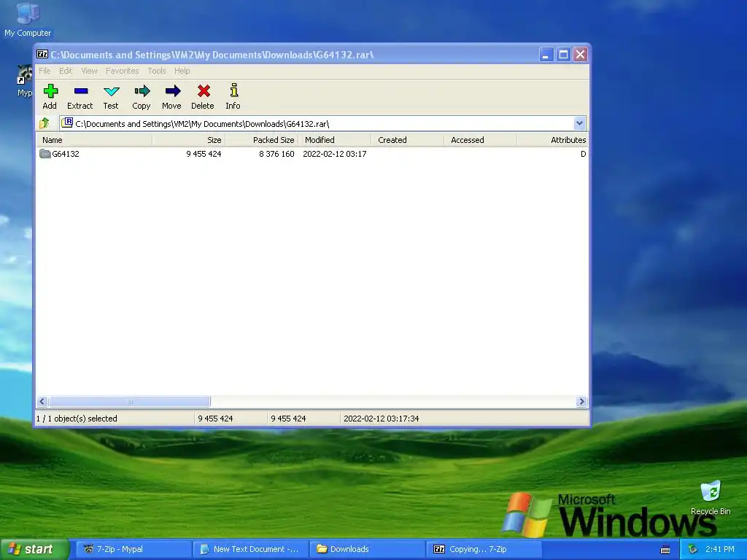Click the taskbar clock 2:41 PM
The width and height of the screenshot is (747, 560).
coord(720,549)
